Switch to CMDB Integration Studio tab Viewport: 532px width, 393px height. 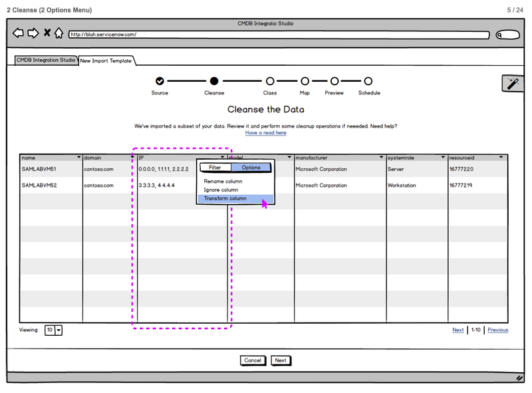[46, 60]
